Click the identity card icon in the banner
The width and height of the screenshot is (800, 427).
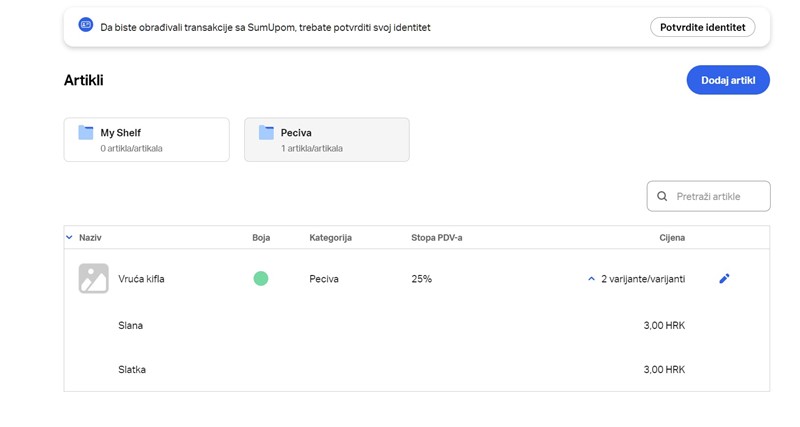[86, 27]
